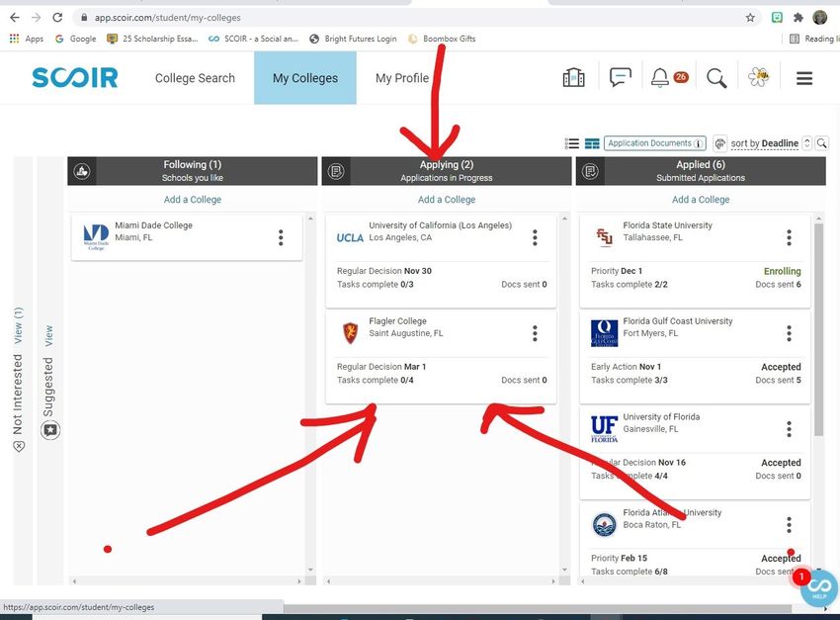Open the Chrome profile avatar
The width and height of the screenshot is (840, 620).
(819, 18)
